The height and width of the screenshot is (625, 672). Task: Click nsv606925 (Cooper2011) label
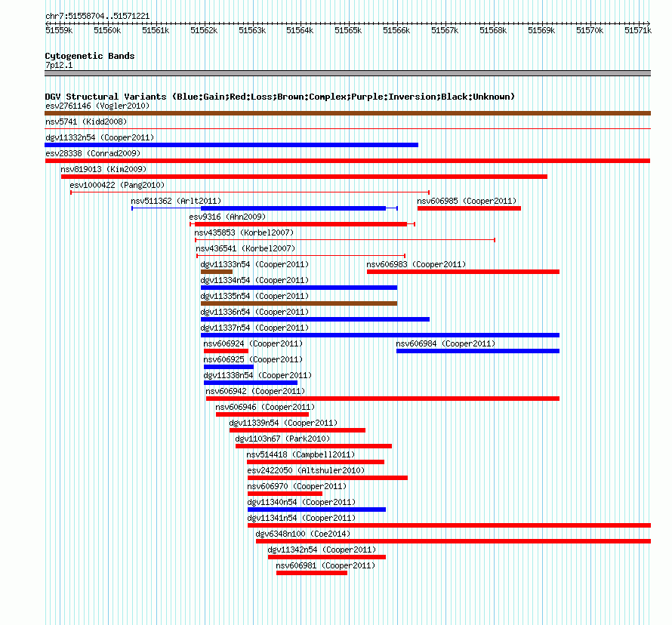click(x=253, y=359)
